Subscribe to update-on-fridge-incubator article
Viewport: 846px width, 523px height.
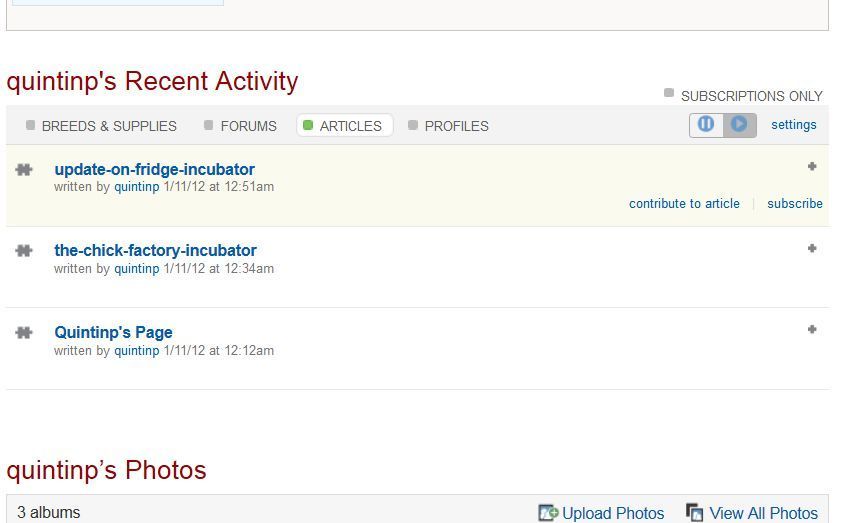[794, 204]
